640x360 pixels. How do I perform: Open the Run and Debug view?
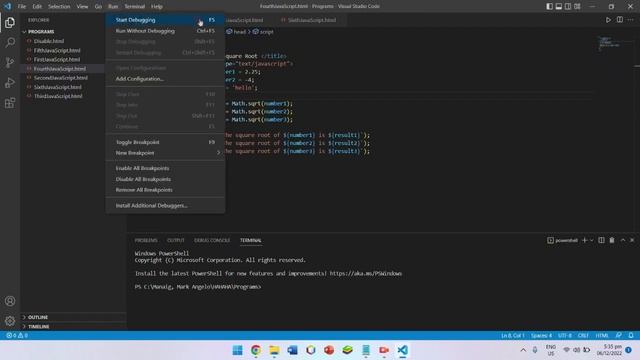(x=10, y=82)
